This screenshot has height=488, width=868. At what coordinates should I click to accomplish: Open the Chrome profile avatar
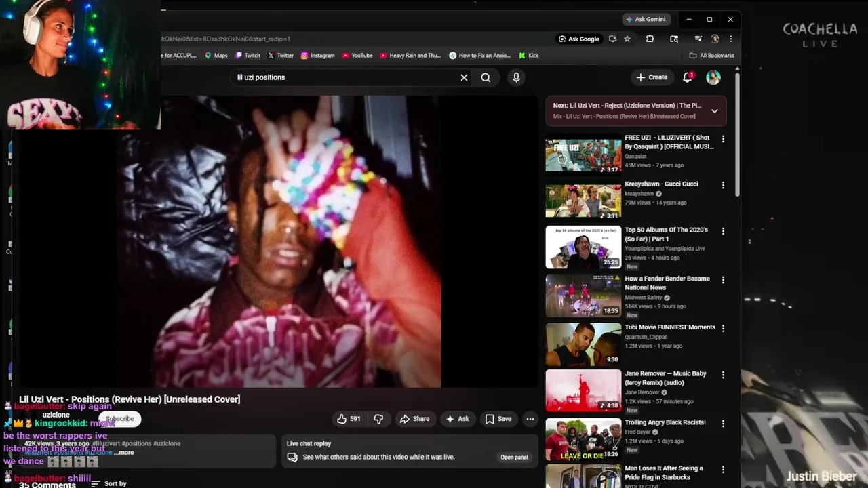[x=715, y=39]
